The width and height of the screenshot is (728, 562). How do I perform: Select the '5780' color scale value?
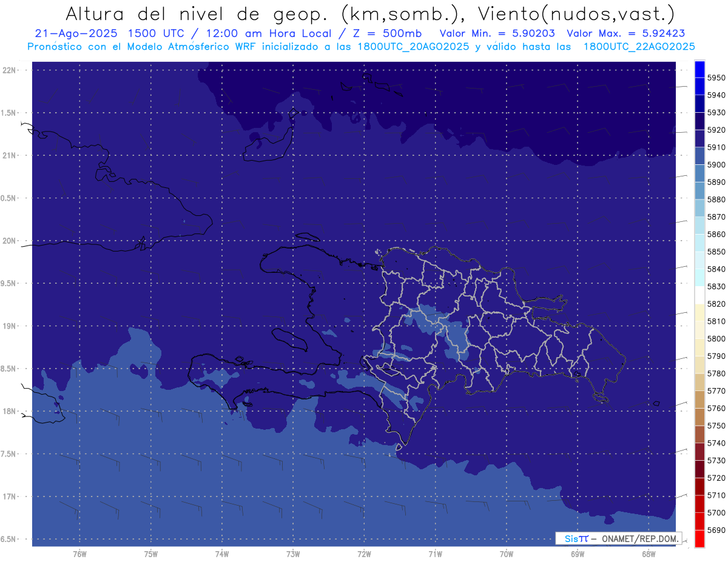pyautogui.click(x=716, y=373)
